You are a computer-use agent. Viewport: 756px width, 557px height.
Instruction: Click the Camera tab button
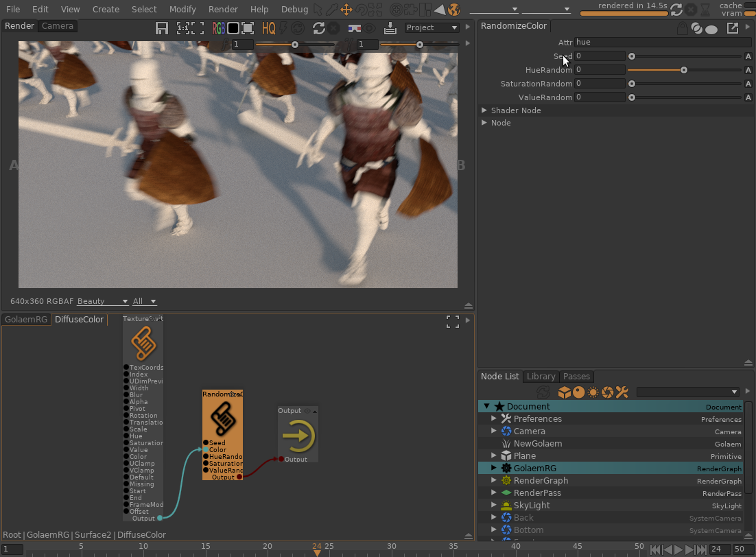(x=58, y=26)
